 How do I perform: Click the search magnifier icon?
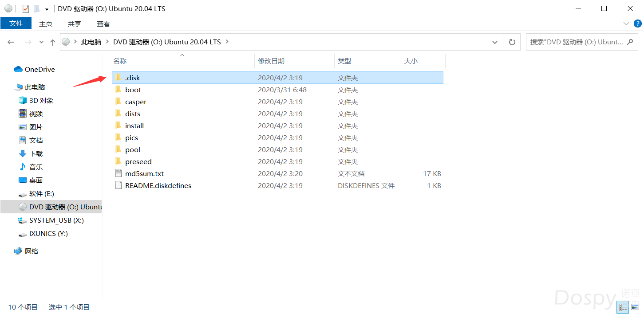pos(630,42)
